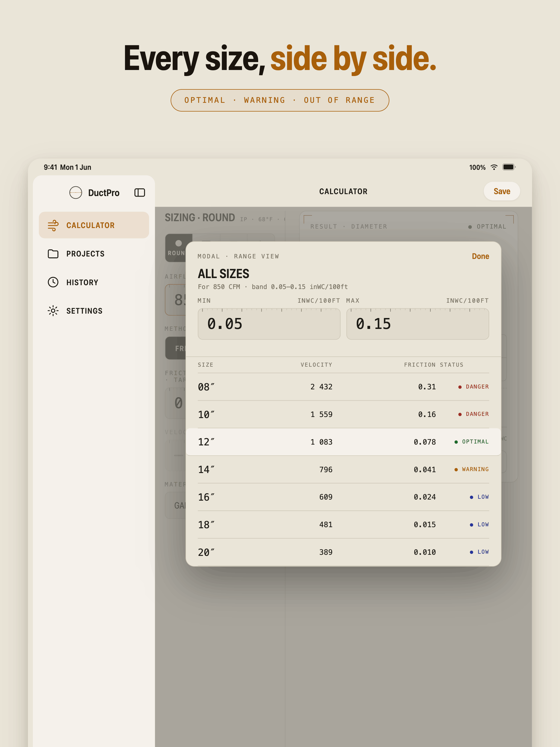Open Settings in the sidebar
This screenshot has width=560, height=747.
[94, 311]
